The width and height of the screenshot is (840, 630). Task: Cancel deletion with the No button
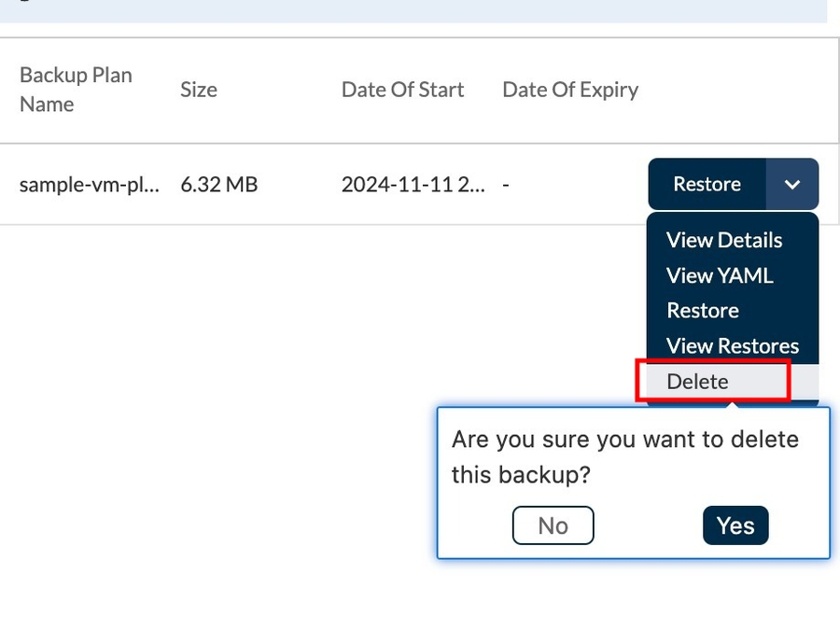(x=553, y=525)
